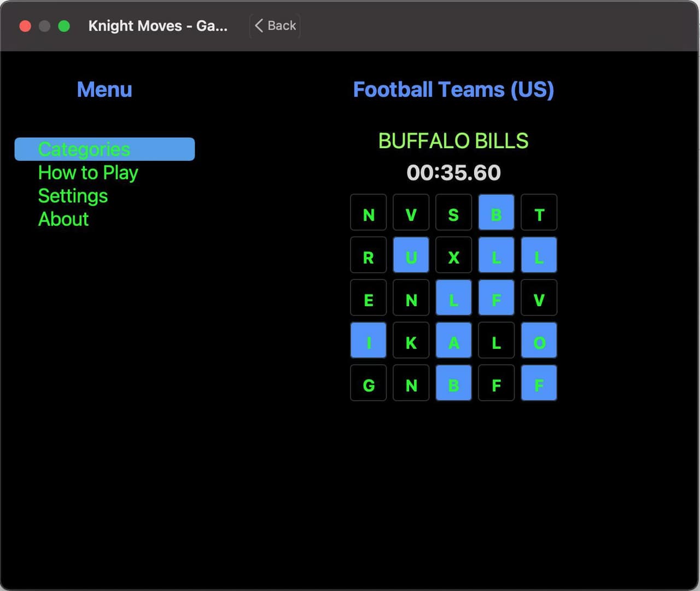Click the highlighted L tile directly below T

[539, 255]
